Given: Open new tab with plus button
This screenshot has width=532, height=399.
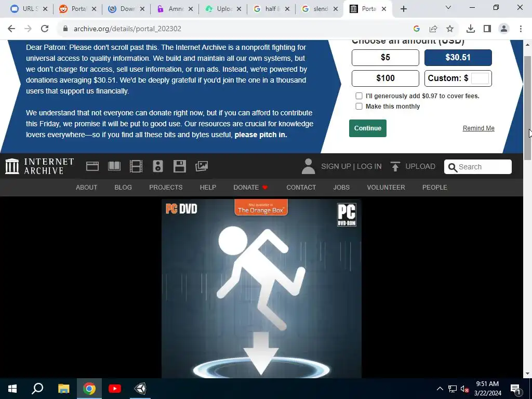Looking at the screenshot, I should click(403, 9).
